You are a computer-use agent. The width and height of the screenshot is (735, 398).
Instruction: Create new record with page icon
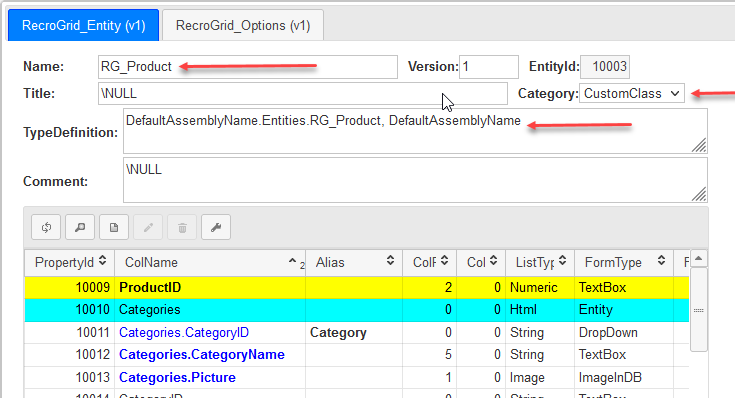tap(114, 227)
